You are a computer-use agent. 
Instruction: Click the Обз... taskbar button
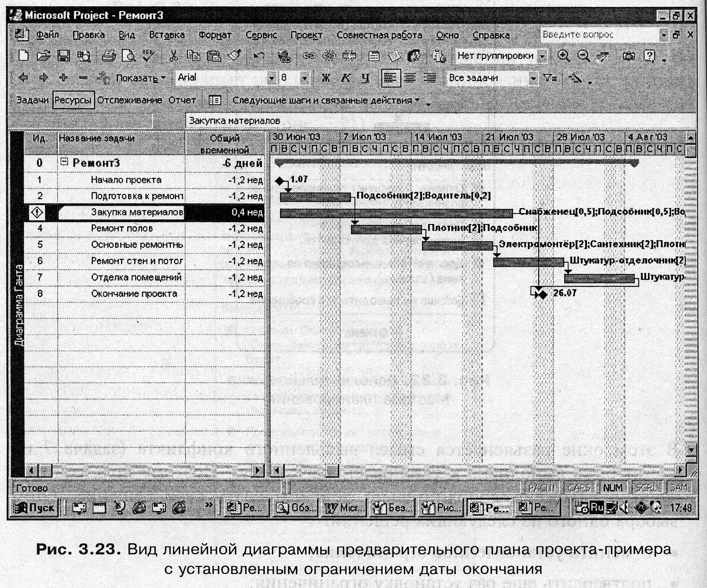(x=296, y=507)
